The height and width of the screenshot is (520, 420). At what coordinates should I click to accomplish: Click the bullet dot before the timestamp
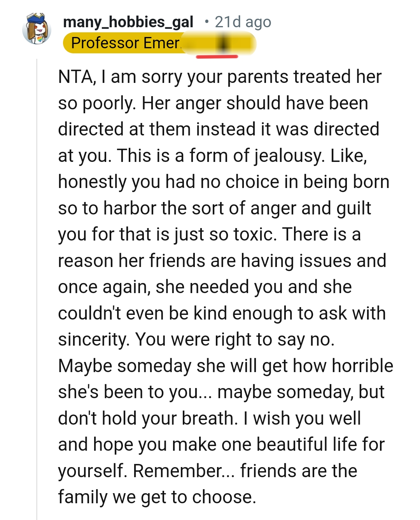click(207, 22)
